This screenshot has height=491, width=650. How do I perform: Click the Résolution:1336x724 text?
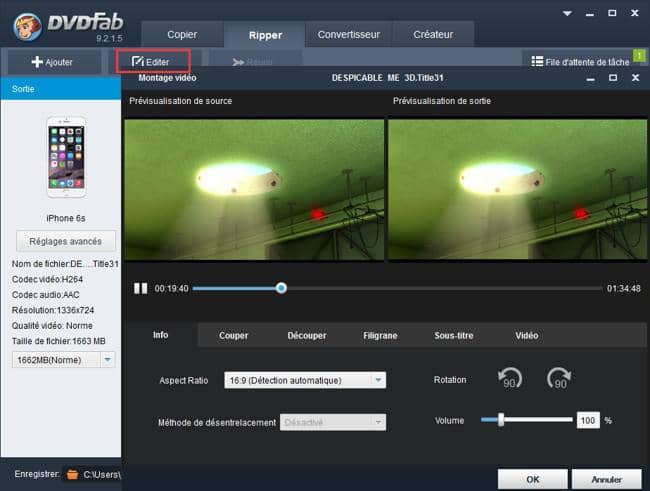pyautogui.click(x=53, y=310)
